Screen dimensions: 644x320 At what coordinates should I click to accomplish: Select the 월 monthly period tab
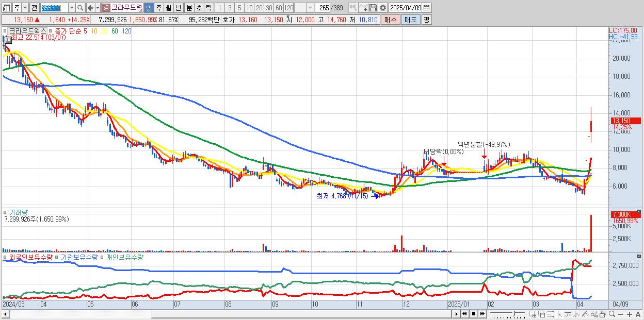[168, 8]
